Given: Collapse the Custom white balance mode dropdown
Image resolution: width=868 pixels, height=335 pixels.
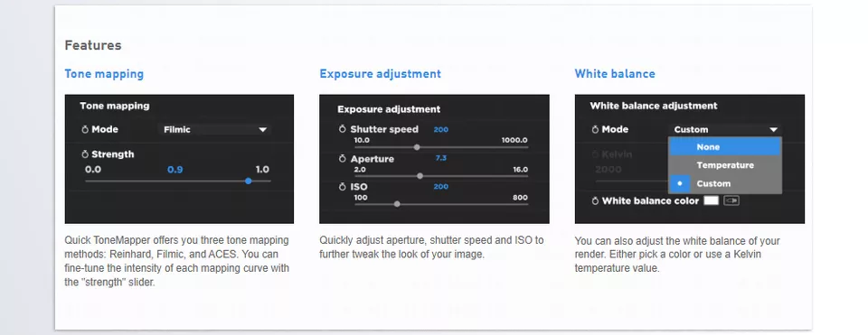Looking at the screenshot, I should click(x=725, y=129).
